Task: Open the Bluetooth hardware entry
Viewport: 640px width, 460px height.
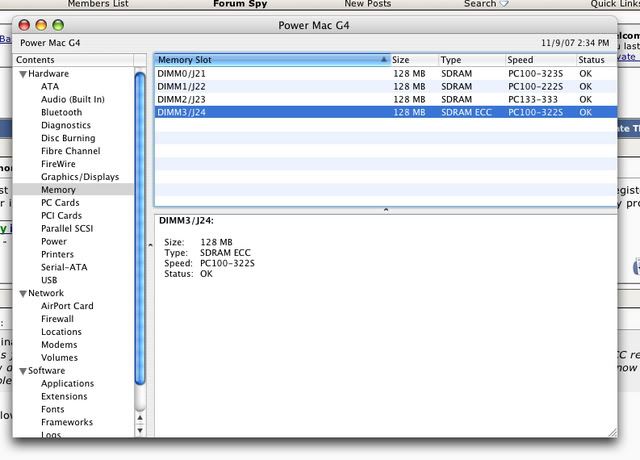Action: pyautogui.click(x=61, y=112)
